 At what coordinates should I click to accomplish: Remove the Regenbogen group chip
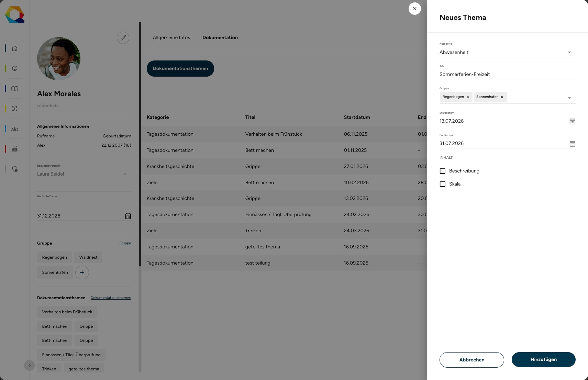point(468,97)
